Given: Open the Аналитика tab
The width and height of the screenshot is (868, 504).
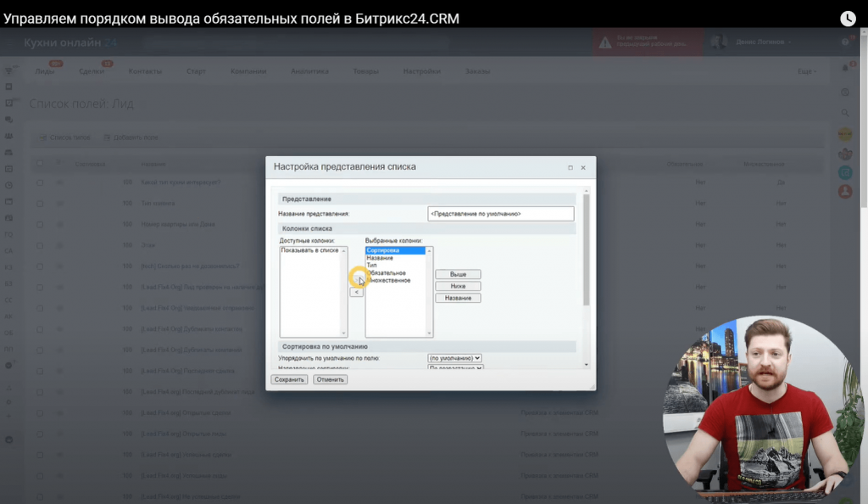Looking at the screenshot, I should [x=309, y=71].
